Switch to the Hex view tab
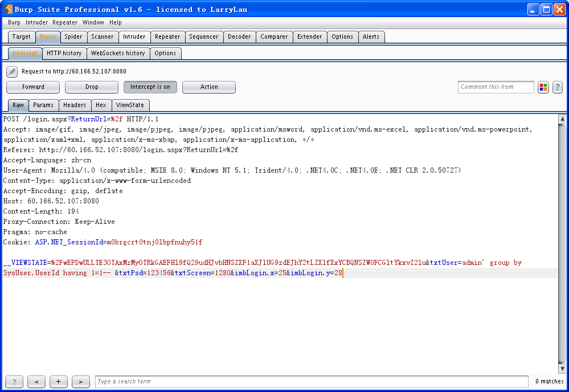569x392 pixels. [101, 105]
